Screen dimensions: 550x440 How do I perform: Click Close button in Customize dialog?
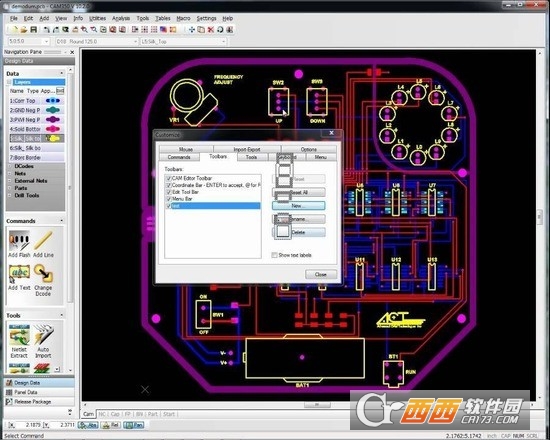(321, 274)
